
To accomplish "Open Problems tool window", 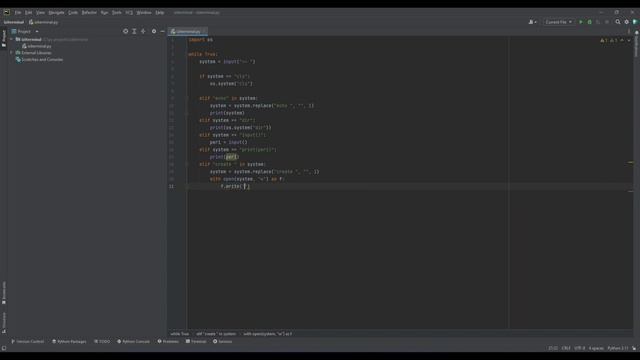I will tap(168, 342).
